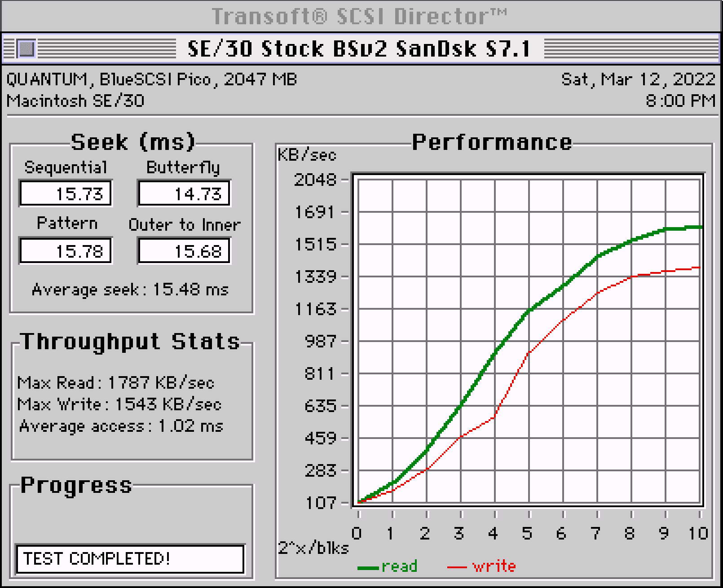This screenshot has width=723, height=588.
Task: Select the Butterfly seek value field
Action: 184,193
